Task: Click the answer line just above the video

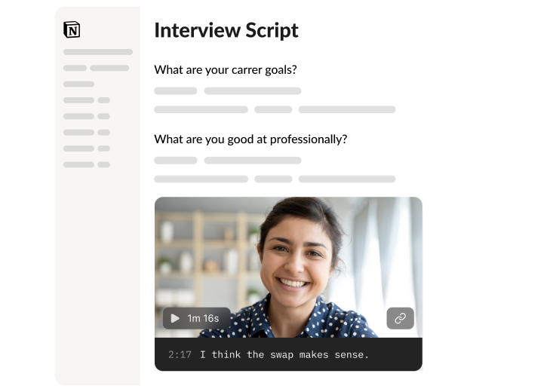Action: tap(275, 179)
